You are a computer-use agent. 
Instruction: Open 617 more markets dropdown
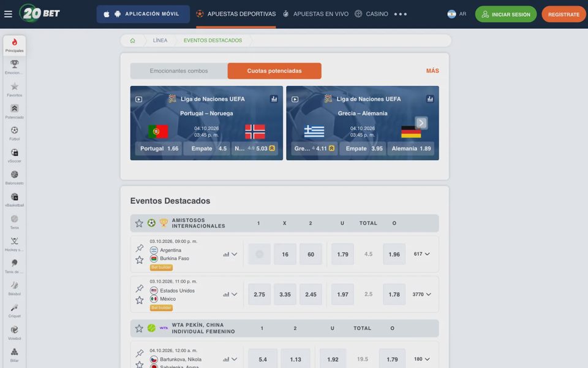click(x=422, y=254)
